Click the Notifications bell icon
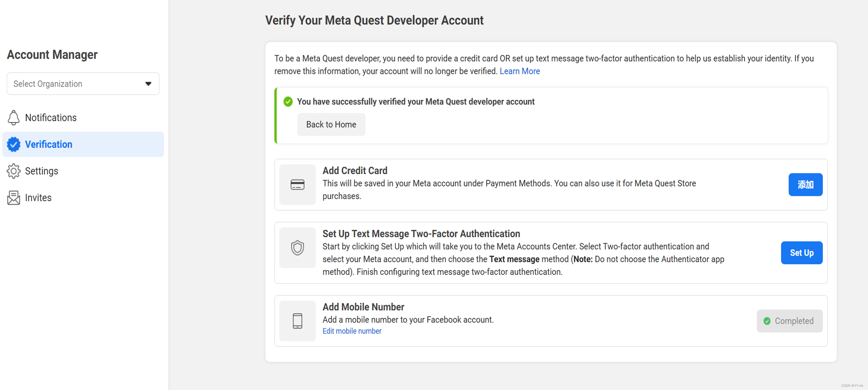Image resolution: width=868 pixels, height=390 pixels. click(13, 118)
